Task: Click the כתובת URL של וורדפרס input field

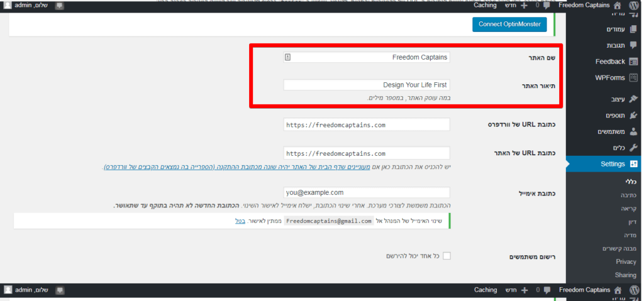Action: coord(367,125)
